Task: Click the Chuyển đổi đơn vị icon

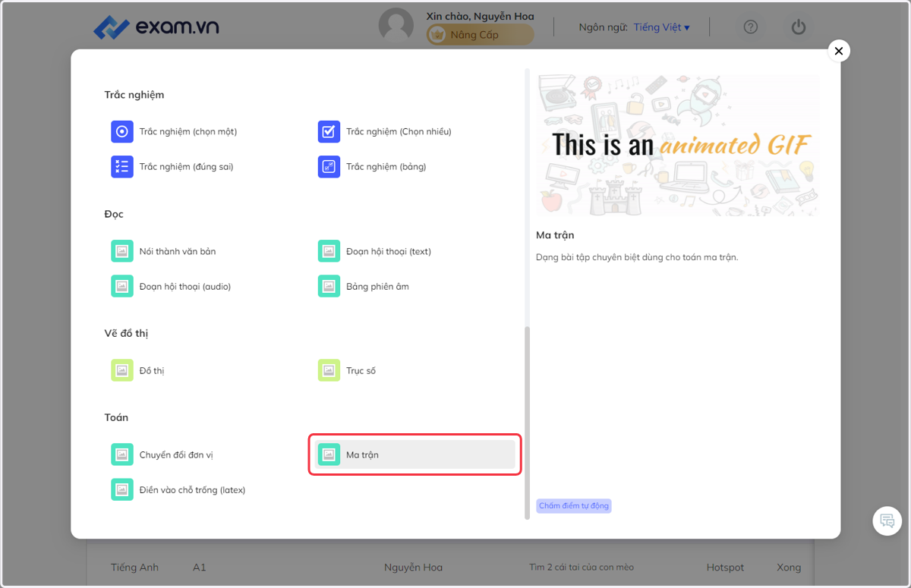Action: (x=122, y=454)
